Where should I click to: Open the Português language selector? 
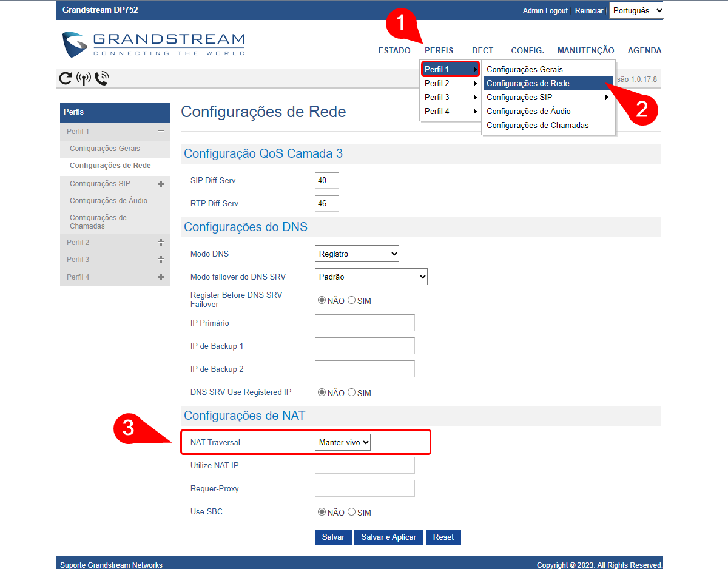pyautogui.click(x=636, y=10)
